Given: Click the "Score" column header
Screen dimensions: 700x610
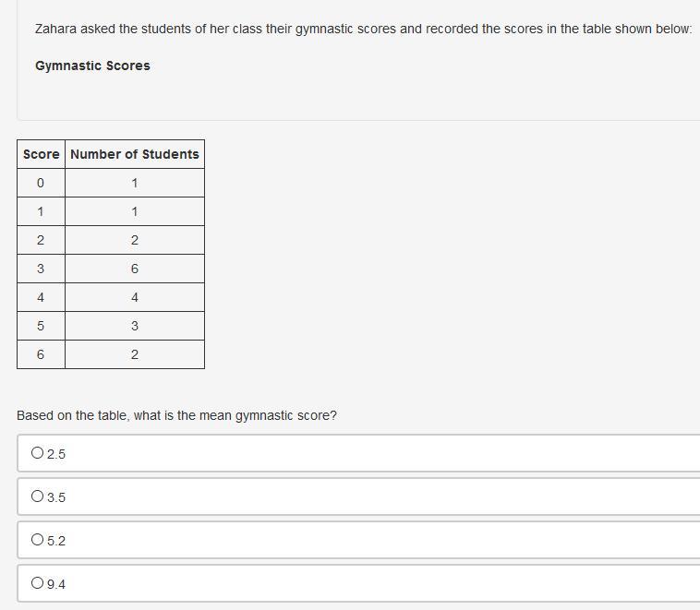Looking at the screenshot, I should (x=41, y=154).
